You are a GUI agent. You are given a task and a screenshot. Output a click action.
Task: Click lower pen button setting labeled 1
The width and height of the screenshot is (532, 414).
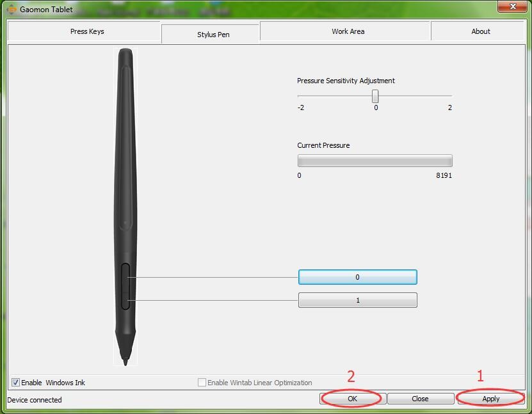(x=358, y=300)
